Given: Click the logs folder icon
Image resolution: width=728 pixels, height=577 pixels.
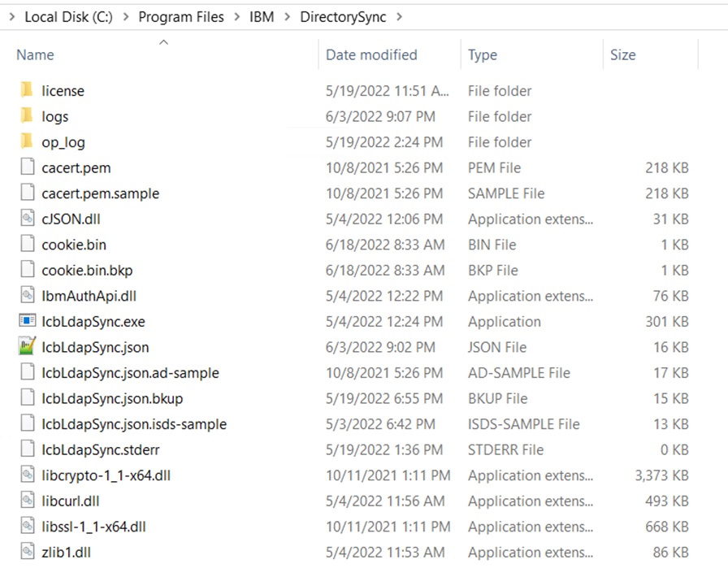Looking at the screenshot, I should click(27, 115).
